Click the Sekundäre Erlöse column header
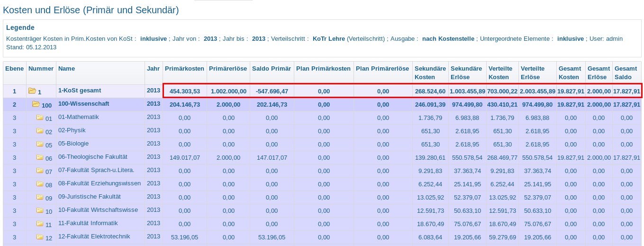Screen dimensions: 644x246 (x=466, y=73)
